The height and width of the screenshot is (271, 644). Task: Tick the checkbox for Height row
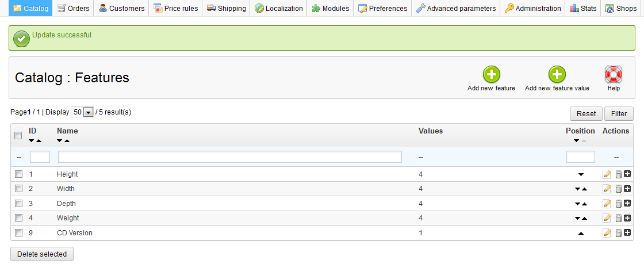pos(18,174)
